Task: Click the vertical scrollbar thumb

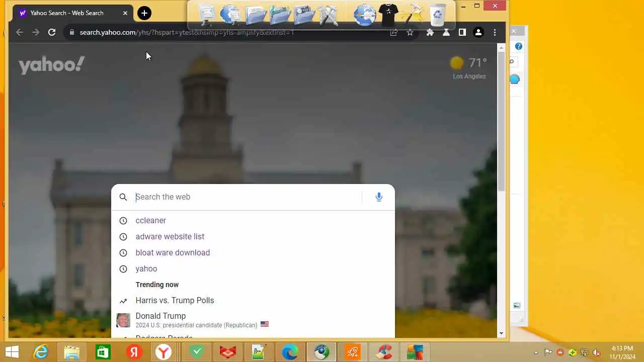Action: (501, 121)
